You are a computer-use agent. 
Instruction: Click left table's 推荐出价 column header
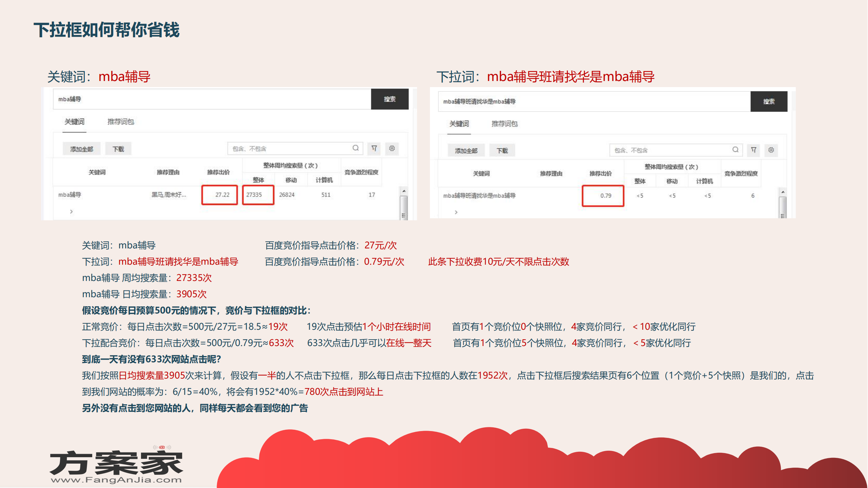point(218,172)
